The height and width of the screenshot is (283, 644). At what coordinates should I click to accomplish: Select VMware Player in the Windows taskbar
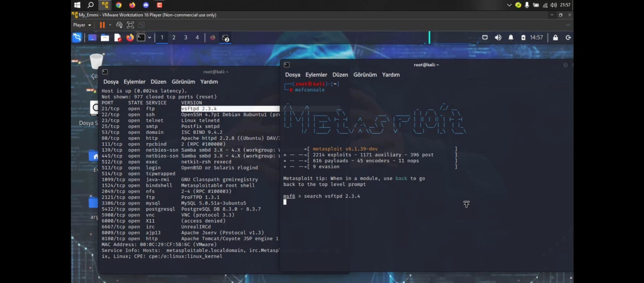(105, 5)
